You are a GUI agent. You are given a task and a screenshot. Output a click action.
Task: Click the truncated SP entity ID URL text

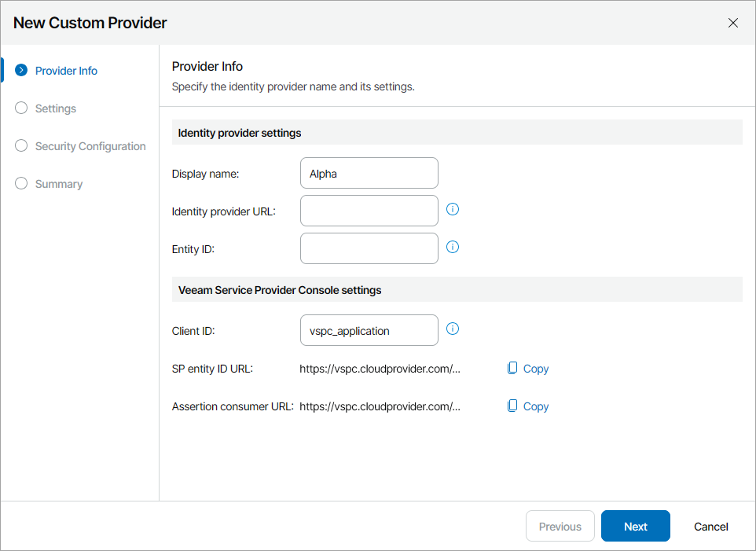[380, 369]
